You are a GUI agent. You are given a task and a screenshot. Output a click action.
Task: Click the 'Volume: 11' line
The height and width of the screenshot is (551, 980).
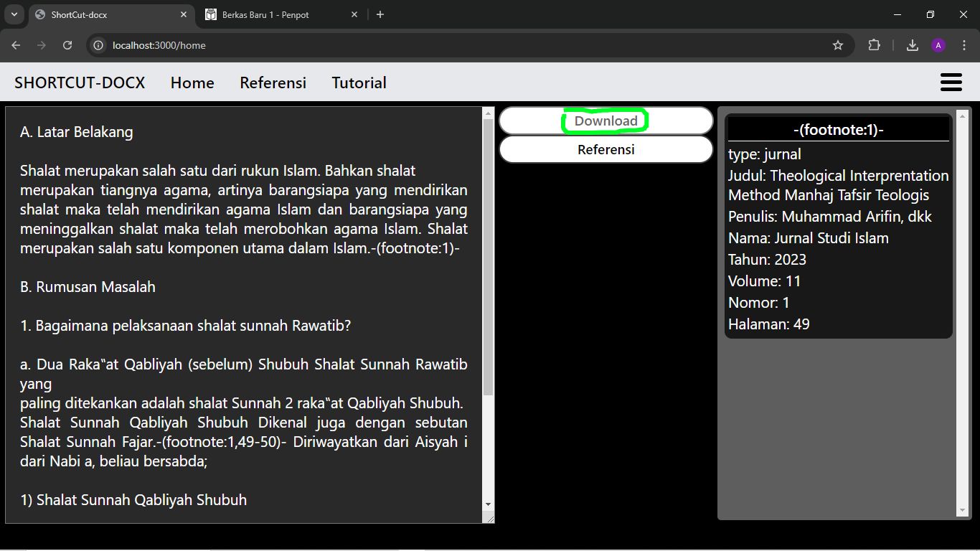(x=764, y=281)
